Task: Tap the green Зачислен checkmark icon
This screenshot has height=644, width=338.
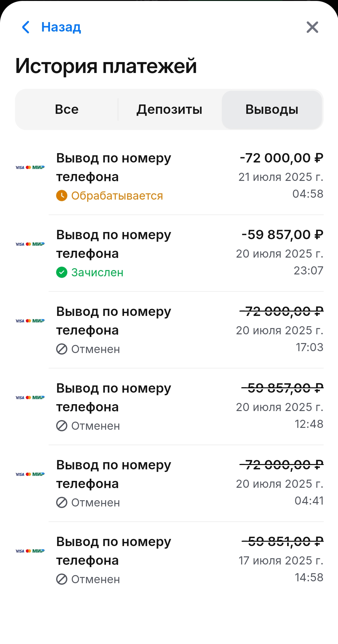Action: [62, 272]
